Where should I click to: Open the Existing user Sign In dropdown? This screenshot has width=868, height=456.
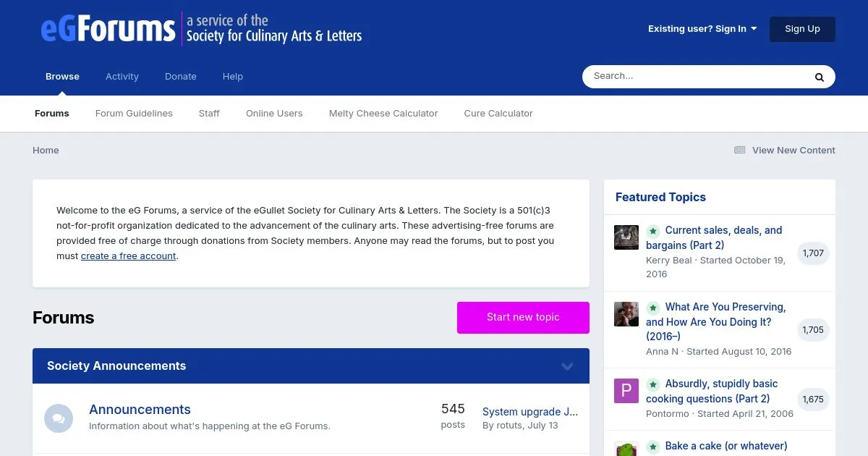tap(702, 29)
